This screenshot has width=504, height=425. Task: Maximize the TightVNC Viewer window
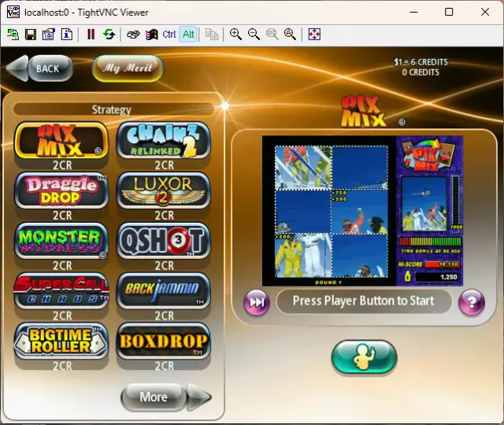click(449, 12)
